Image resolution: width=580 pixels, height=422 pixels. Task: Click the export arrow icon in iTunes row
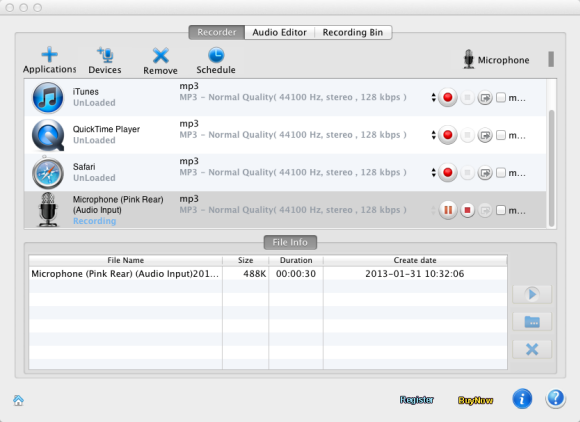point(485,98)
